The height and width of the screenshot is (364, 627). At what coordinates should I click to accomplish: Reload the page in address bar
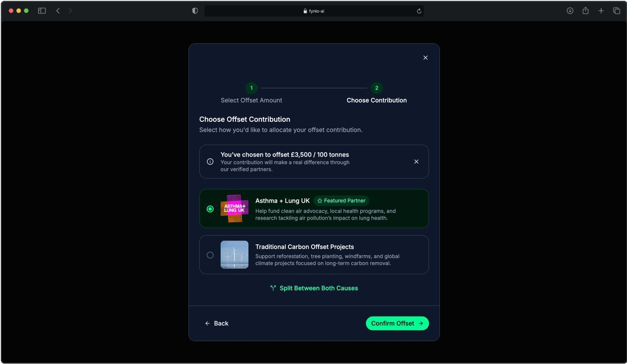pyautogui.click(x=419, y=11)
